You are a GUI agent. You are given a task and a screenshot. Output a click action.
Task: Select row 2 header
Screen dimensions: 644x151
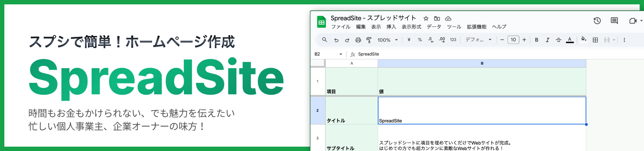click(x=318, y=110)
